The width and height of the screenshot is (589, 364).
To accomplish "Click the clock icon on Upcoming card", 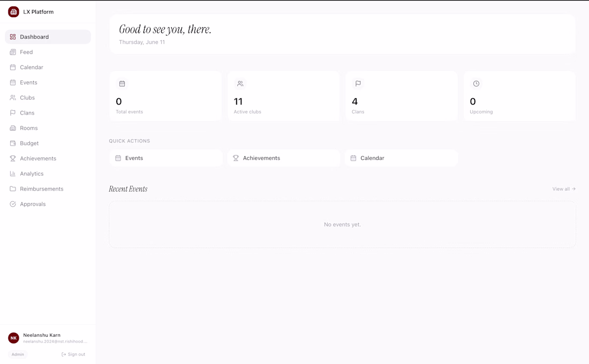I will point(476,84).
